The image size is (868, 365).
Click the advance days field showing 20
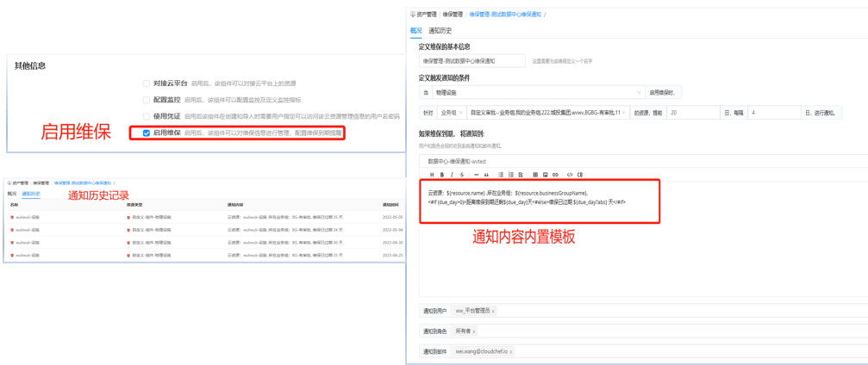click(x=693, y=112)
